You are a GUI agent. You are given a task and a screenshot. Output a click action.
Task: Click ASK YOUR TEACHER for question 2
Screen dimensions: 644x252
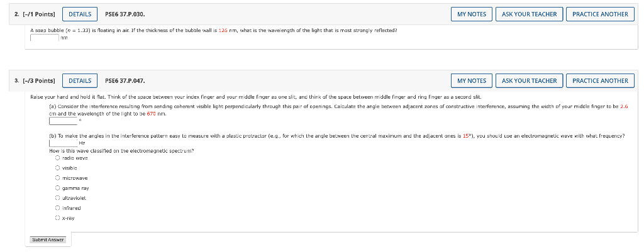(529, 14)
